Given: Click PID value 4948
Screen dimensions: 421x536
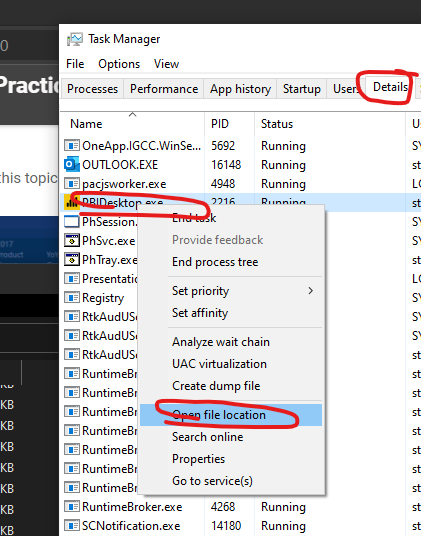Looking at the screenshot, I should click(223, 184).
